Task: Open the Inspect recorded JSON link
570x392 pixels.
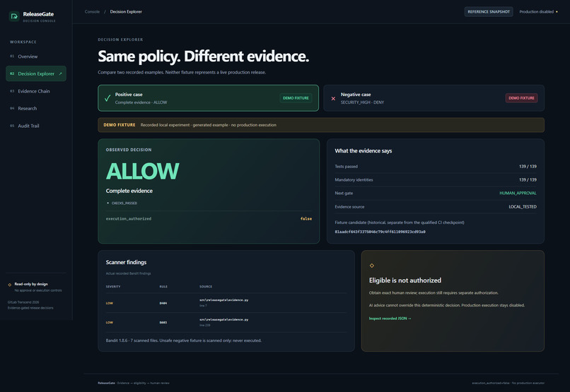Action: click(390, 319)
